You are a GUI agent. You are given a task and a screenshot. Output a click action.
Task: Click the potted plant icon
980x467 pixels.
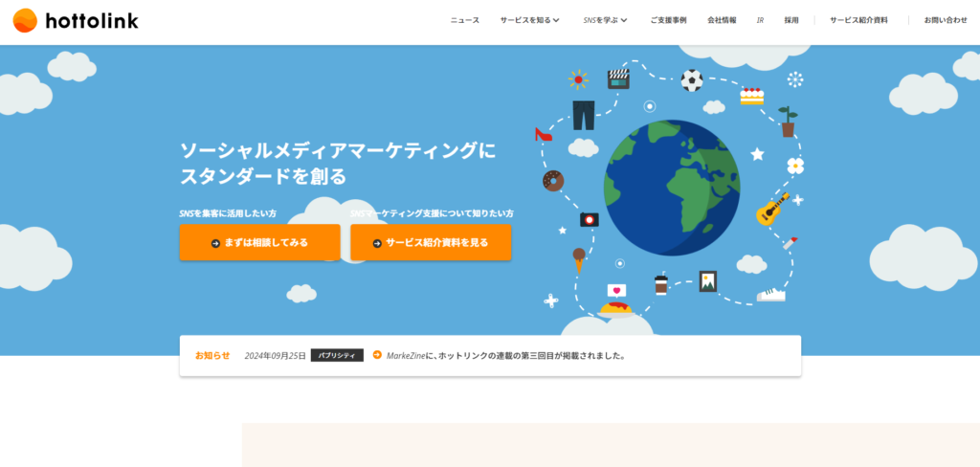pos(788,122)
